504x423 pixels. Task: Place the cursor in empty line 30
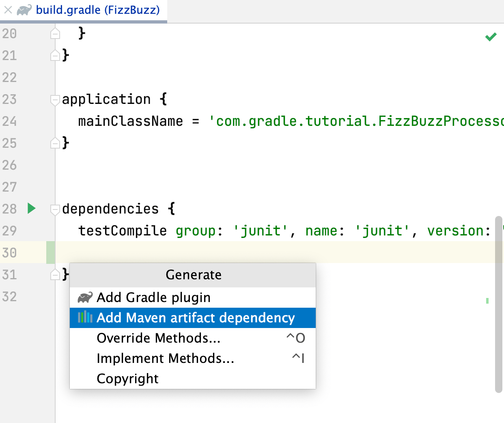tap(276, 253)
